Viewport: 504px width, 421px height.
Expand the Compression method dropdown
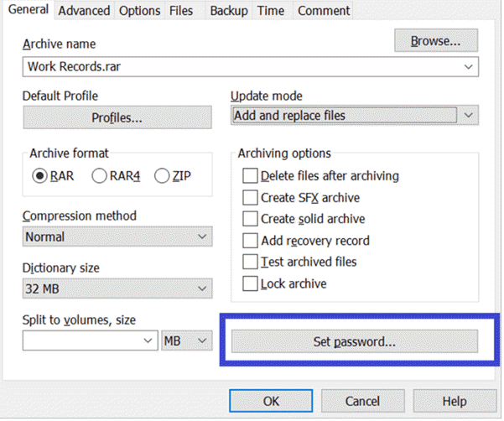click(201, 237)
